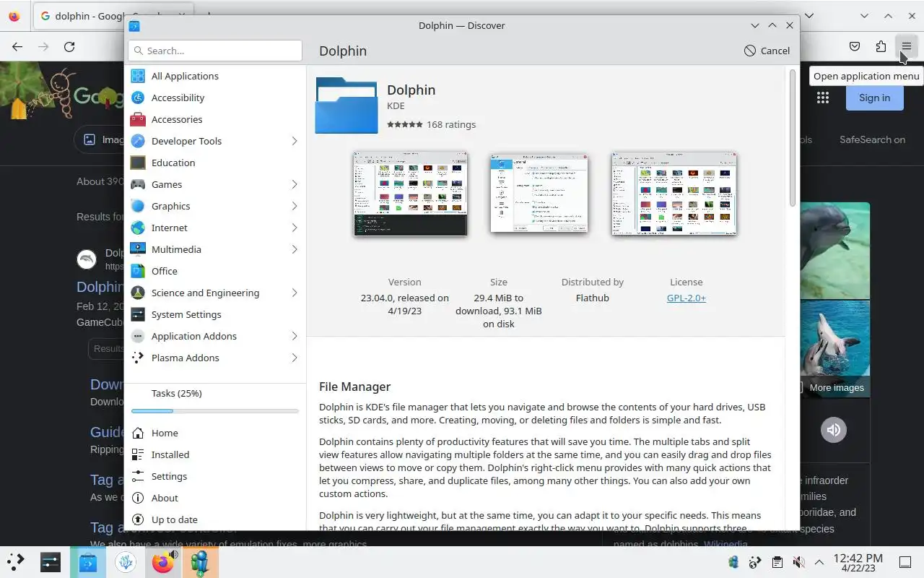924x578 pixels.
Task: Select the Games controller icon
Action: [x=138, y=184]
